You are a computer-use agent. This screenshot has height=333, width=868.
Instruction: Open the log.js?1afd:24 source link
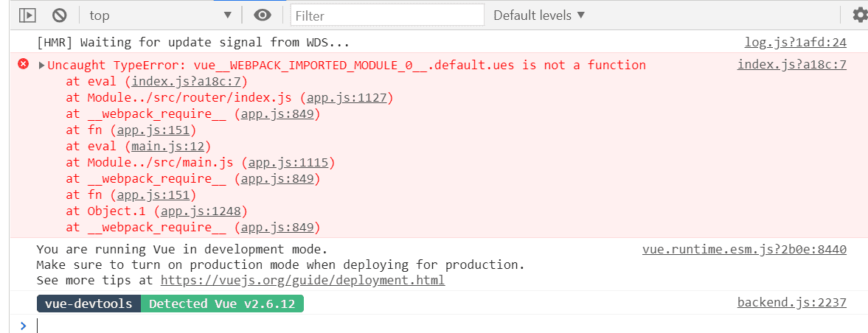coord(795,43)
